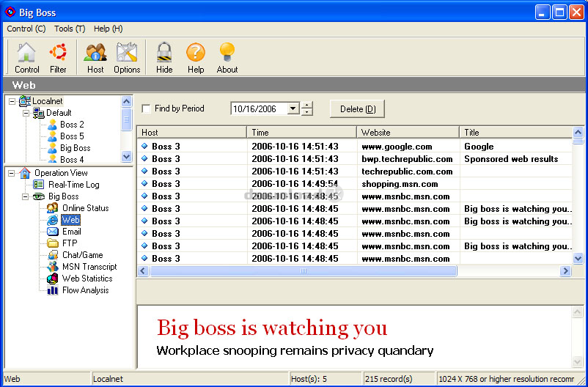Collapse the Operation View node
Screen dimensions: 588x387
(x=12, y=173)
